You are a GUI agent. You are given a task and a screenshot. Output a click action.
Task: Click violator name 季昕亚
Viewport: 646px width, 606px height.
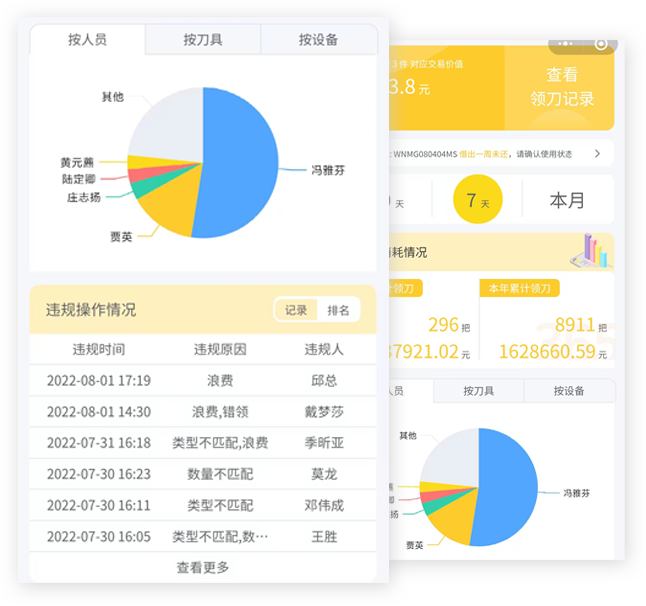(324, 443)
